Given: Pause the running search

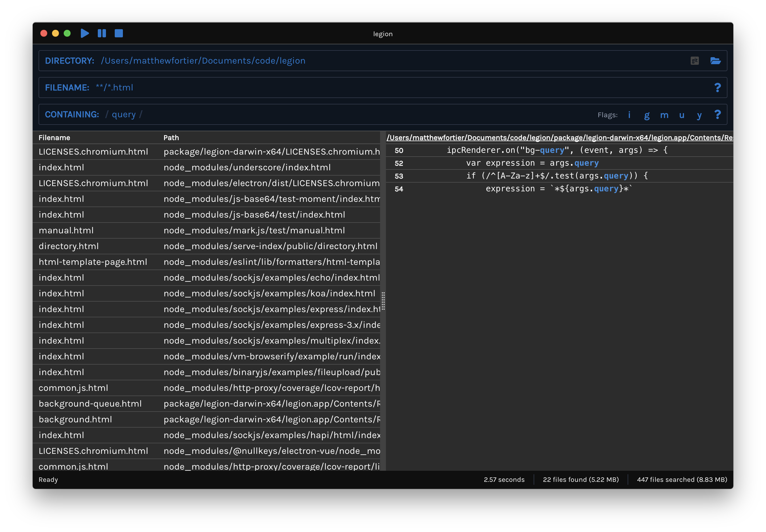Looking at the screenshot, I should coord(102,33).
